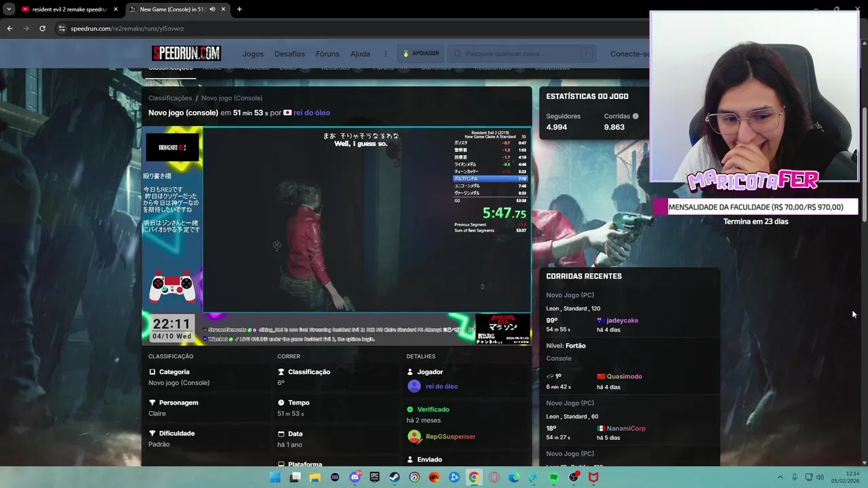Screen dimensions: 868x488
Task: Open the three-dot more menu in Speedrun navbar
Action: pos(385,54)
